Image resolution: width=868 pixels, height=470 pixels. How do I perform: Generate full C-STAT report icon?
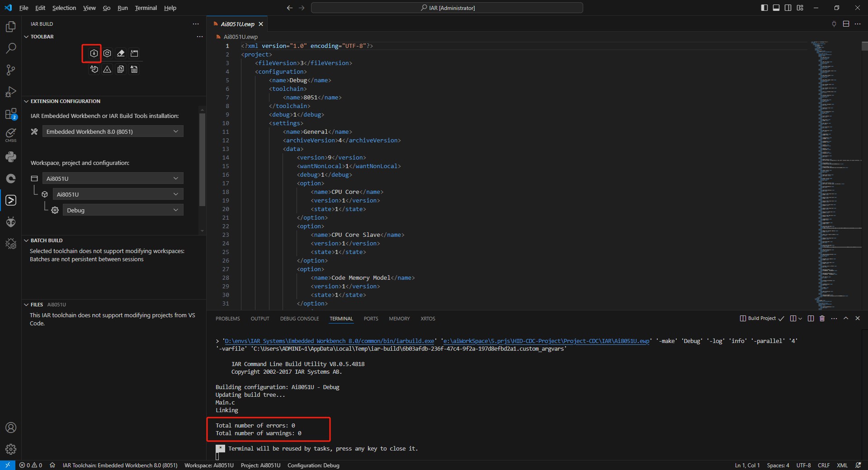click(x=134, y=69)
